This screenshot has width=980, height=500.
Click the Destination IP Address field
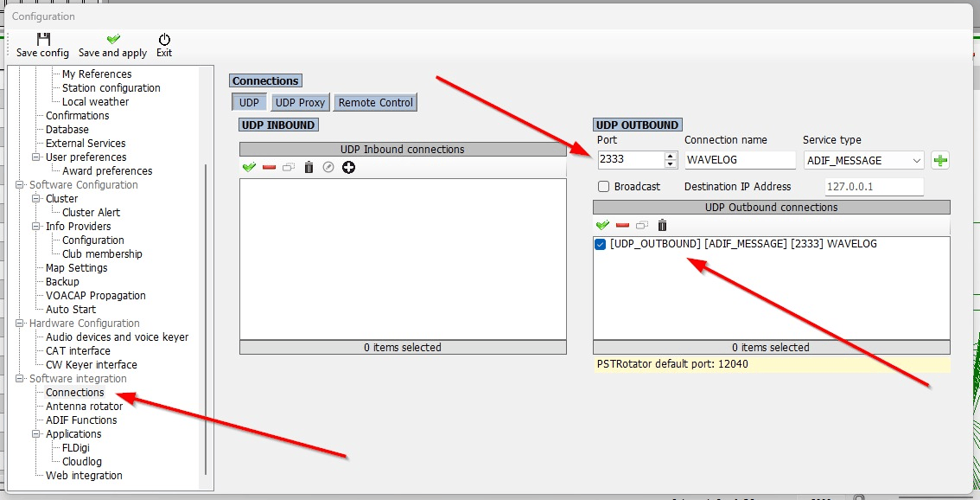point(874,187)
